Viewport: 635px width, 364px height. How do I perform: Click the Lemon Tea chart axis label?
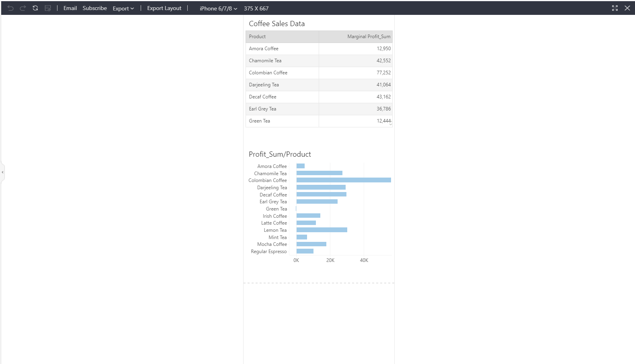pos(275,230)
